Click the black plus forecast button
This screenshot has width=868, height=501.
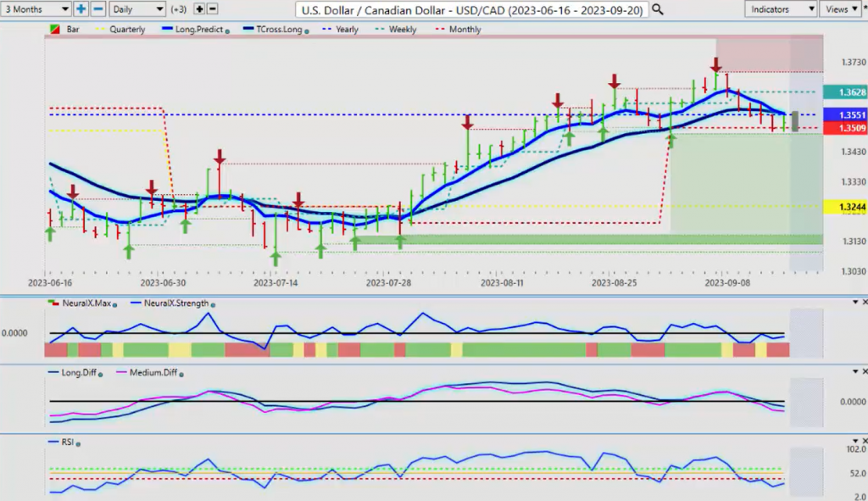click(199, 9)
